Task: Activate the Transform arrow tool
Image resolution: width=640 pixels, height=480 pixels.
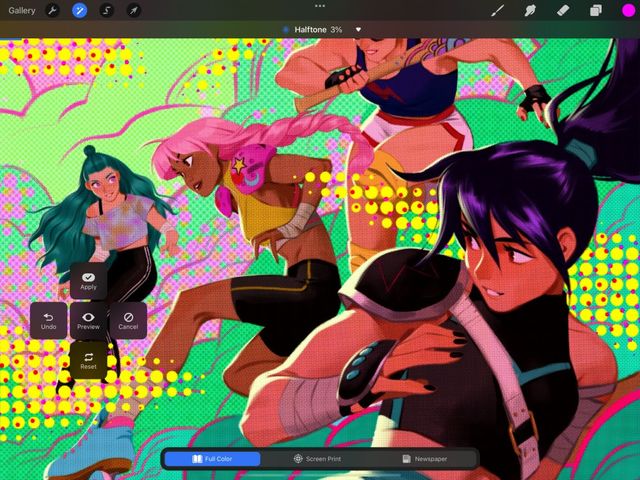Action: [x=134, y=10]
